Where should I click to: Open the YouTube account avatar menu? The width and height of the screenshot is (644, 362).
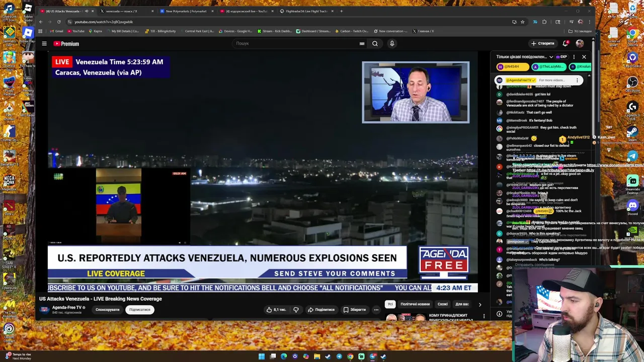click(x=580, y=43)
